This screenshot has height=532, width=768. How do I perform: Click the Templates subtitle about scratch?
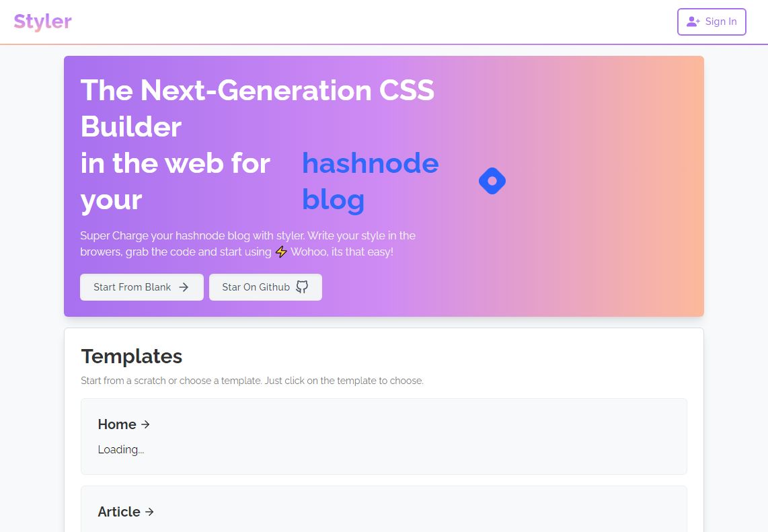(x=252, y=381)
